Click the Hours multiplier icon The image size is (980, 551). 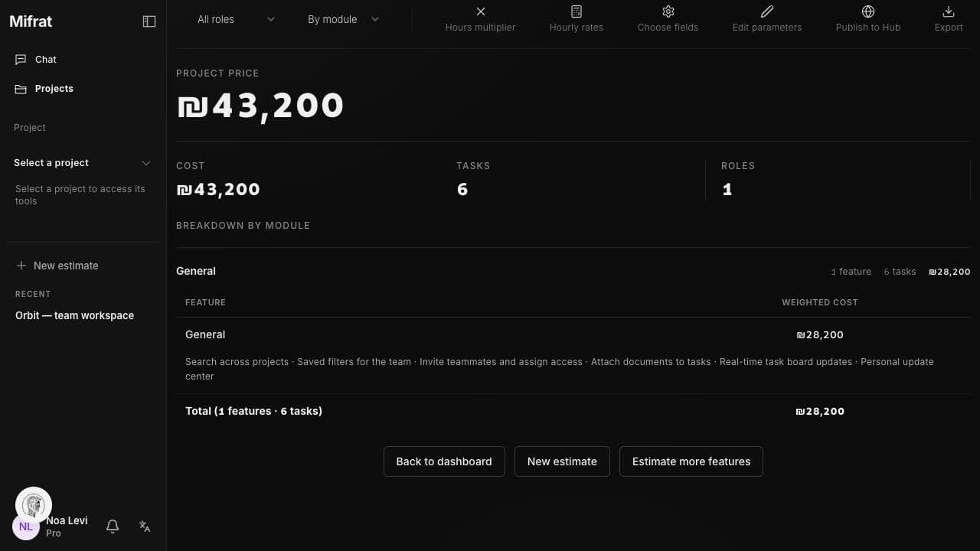pyautogui.click(x=481, y=11)
